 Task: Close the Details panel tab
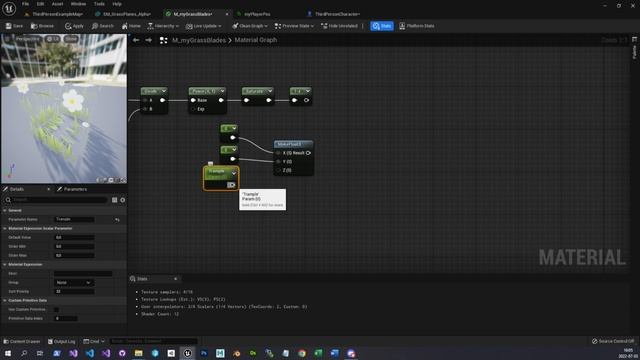[x=49, y=189]
